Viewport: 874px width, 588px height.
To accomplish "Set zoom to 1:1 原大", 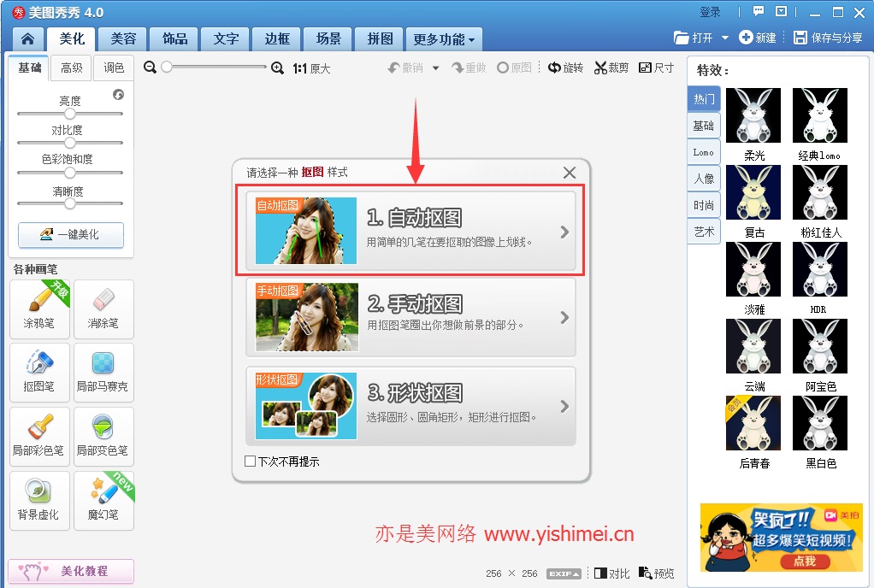I will pyautogui.click(x=311, y=68).
